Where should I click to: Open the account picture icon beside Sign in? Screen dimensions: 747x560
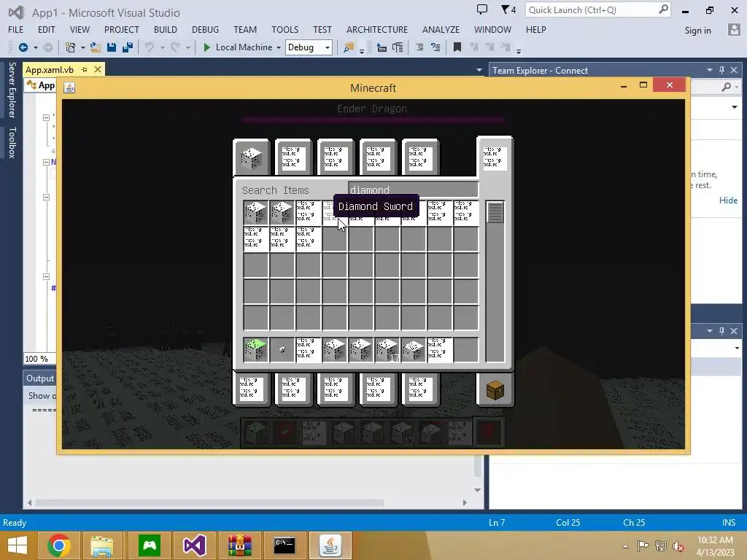pos(734,30)
